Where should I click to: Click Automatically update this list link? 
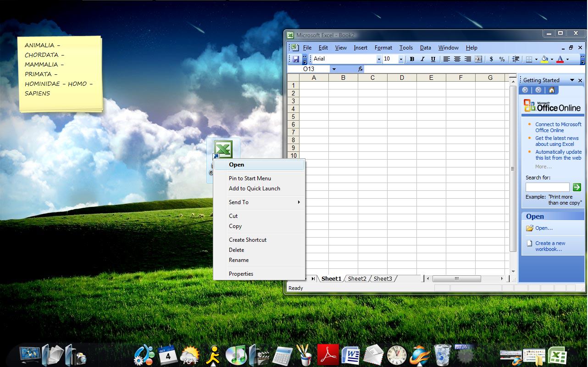pyautogui.click(x=558, y=155)
